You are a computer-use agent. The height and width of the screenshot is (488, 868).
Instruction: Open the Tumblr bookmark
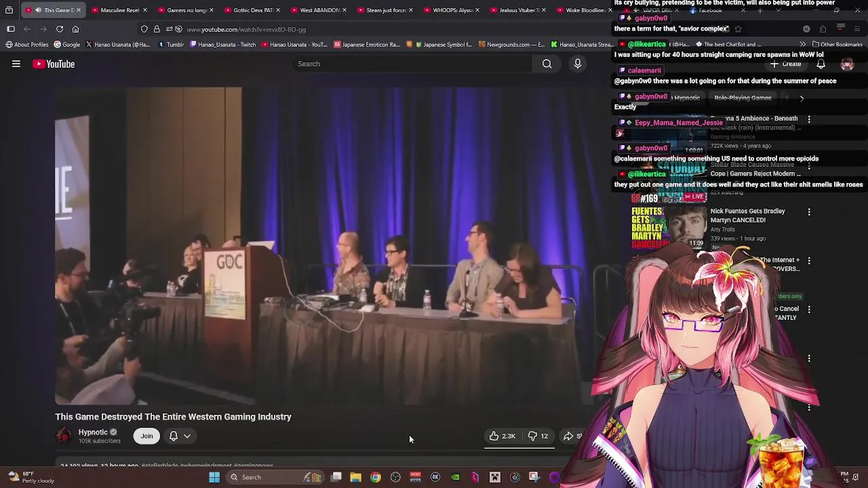pyautogui.click(x=171, y=45)
